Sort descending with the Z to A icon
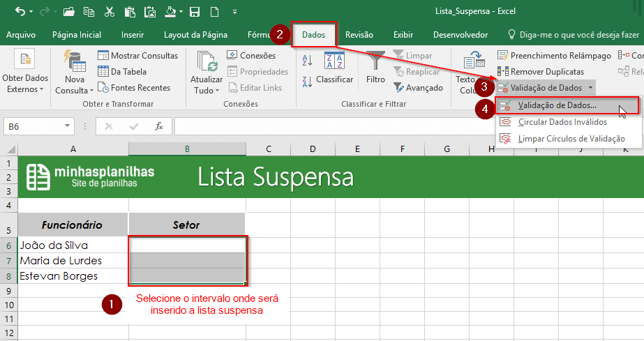 307,82
